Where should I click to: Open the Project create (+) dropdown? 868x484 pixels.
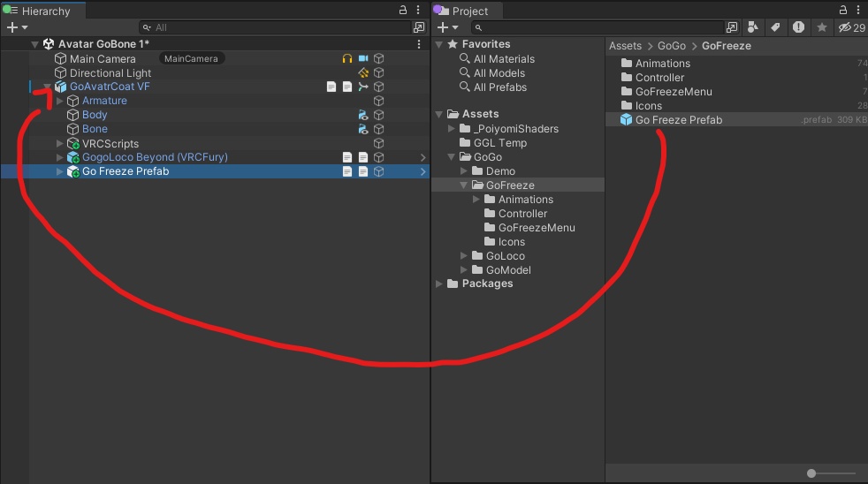pyautogui.click(x=448, y=27)
